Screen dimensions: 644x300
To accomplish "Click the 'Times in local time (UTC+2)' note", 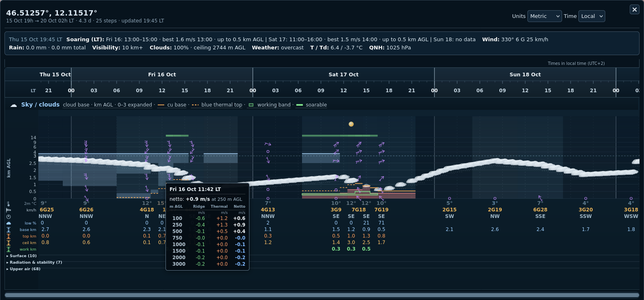I will [x=576, y=63].
